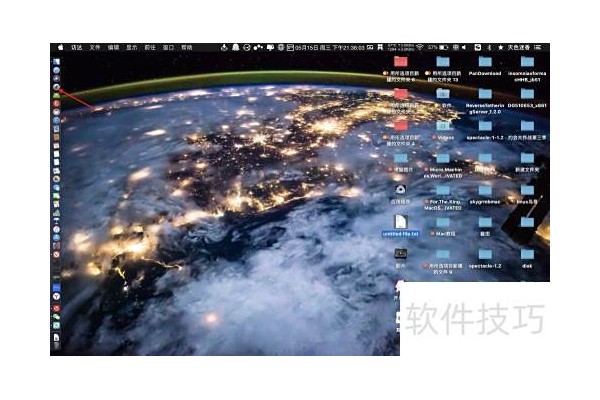
Task: Open the 访达 (Finder) menu
Action: (77, 47)
